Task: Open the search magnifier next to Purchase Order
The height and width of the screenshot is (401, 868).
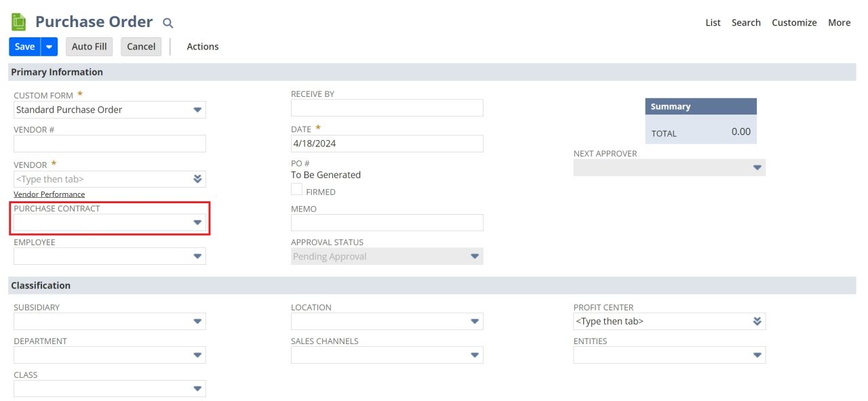Action: [167, 22]
